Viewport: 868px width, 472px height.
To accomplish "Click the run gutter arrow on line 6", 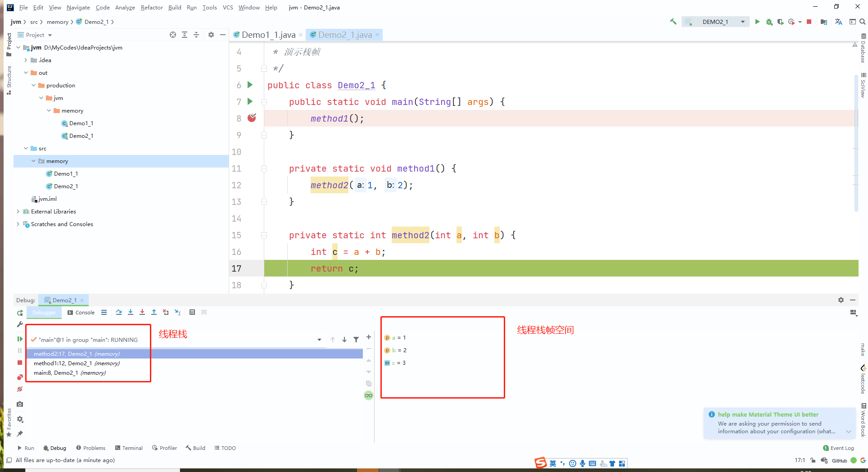I will (250, 85).
